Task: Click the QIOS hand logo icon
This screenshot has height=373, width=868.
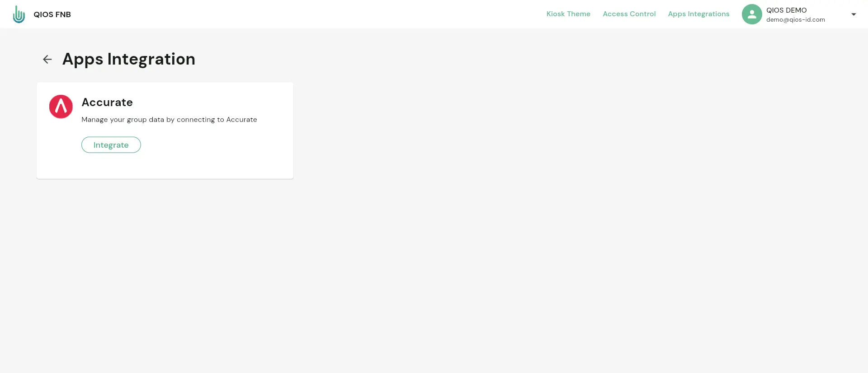Action: [19, 14]
